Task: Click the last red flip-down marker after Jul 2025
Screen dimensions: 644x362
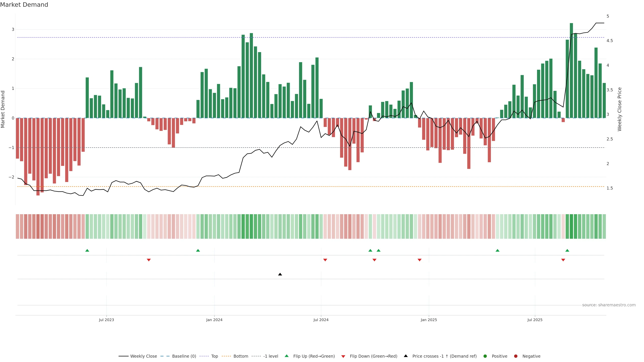Action: tap(563, 260)
